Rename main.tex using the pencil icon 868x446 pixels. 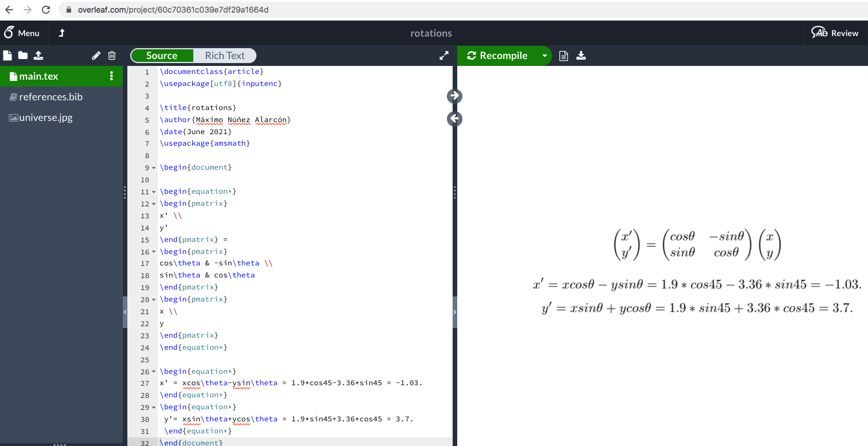pyautogui.click(x=96, y=55)
